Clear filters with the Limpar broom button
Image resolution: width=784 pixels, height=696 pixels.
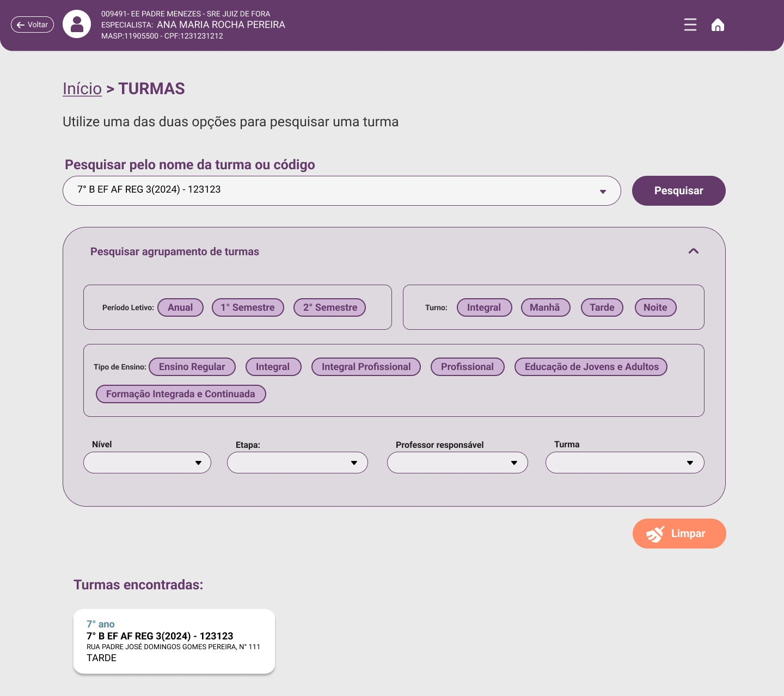679,533
